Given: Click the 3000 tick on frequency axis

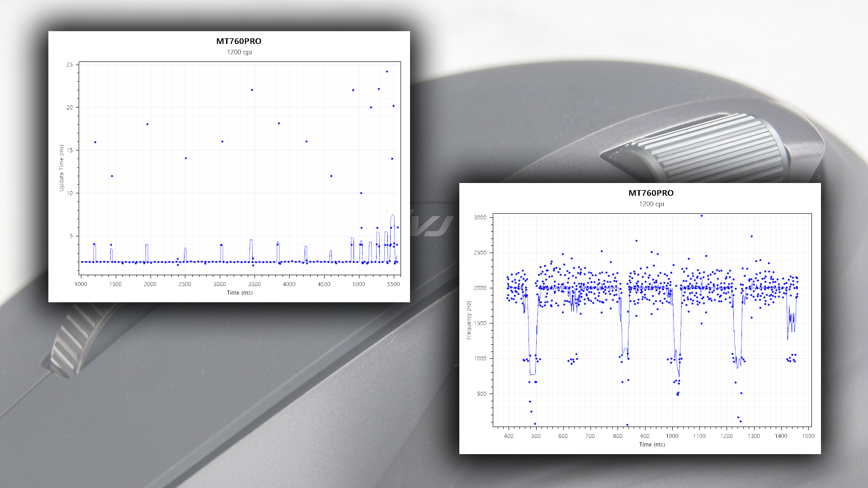Looking at the screenshot, I should [480, 217].
